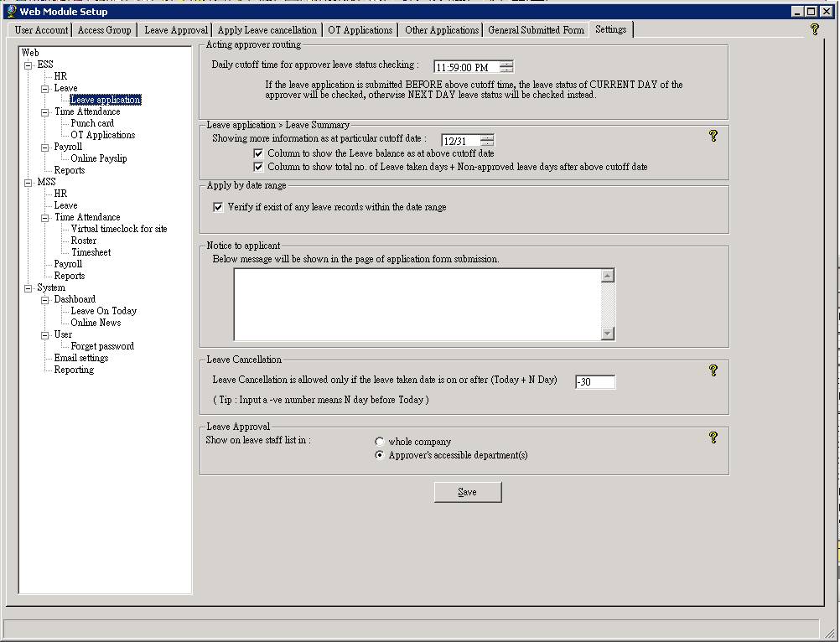The image size is (840, 642).
Task: Click Web Module Setup title bar icon
Action: click(x=11, y=12)
